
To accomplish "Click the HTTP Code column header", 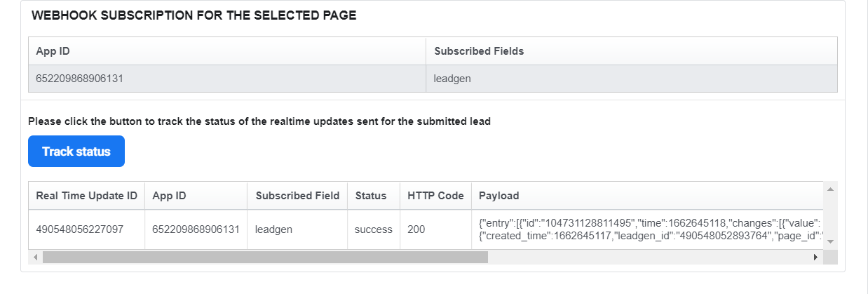I will click(435, 196).
